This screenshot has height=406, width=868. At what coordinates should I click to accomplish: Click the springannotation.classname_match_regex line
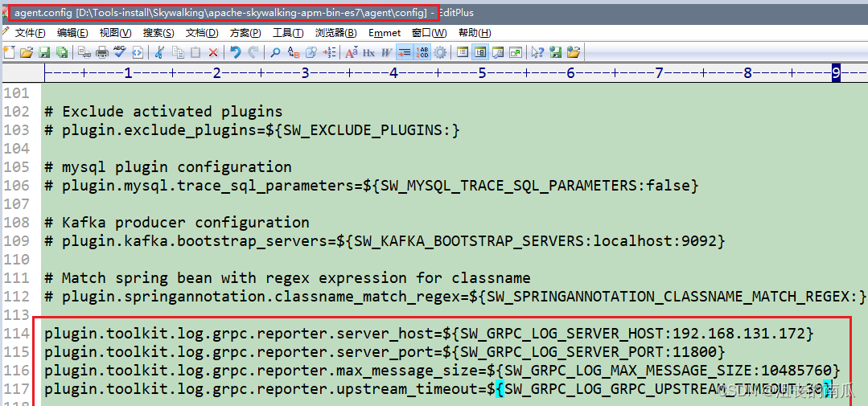coord(455,297)
